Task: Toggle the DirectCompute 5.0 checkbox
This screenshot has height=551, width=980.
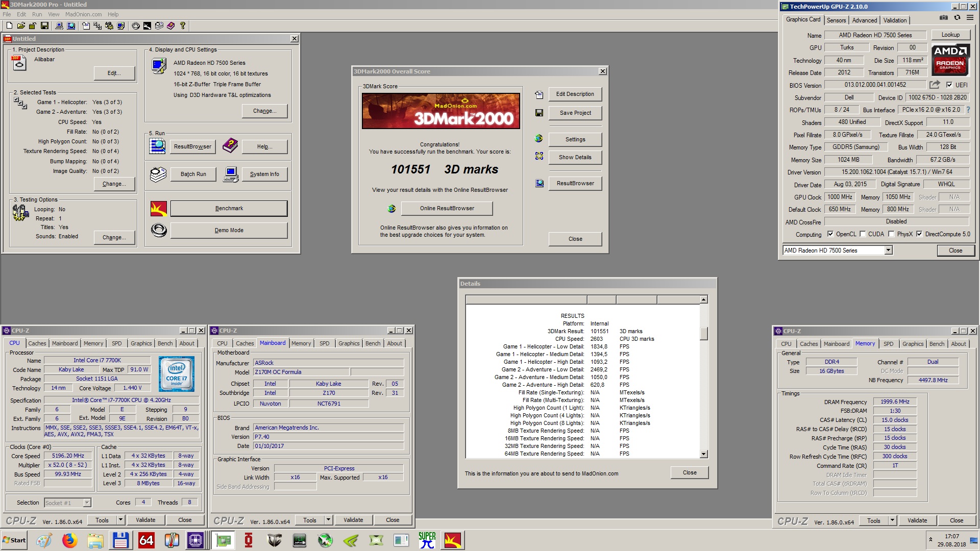Action: coord(919,234)
